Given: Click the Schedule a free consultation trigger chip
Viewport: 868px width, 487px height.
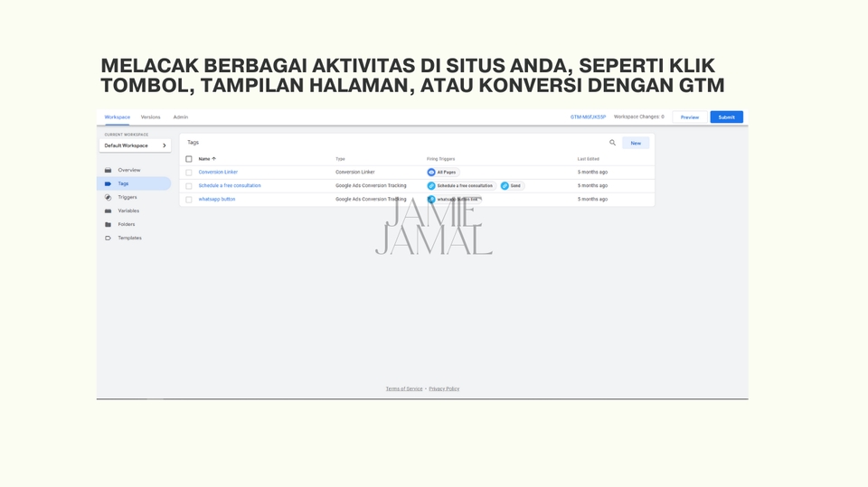Looking at the screenshot, I should click(x=460, y=186).
